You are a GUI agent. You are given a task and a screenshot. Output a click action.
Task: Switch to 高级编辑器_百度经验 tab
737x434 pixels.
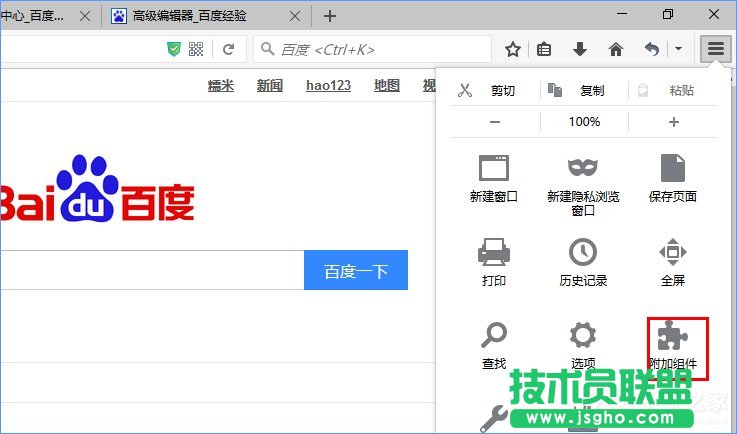(x=206, y=16)
